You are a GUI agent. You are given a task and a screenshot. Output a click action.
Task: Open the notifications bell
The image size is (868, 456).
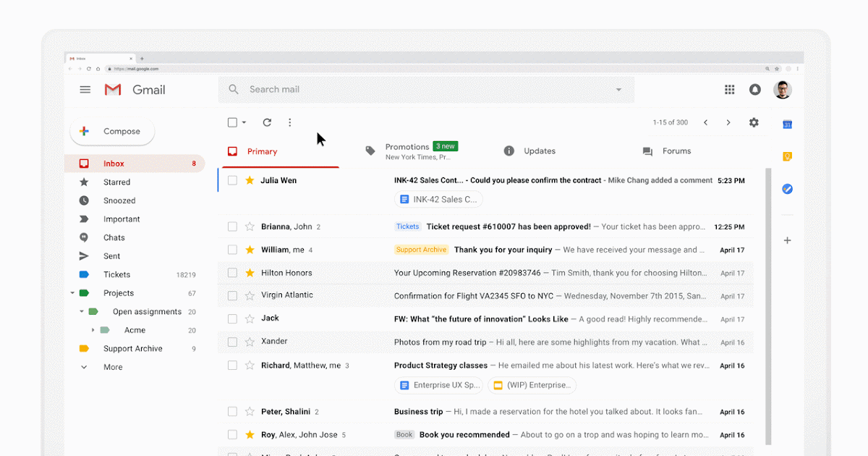pyautogui.click(x=755, y=90)
